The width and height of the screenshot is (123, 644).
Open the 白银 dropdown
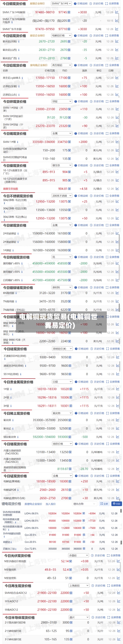[62, 382]
